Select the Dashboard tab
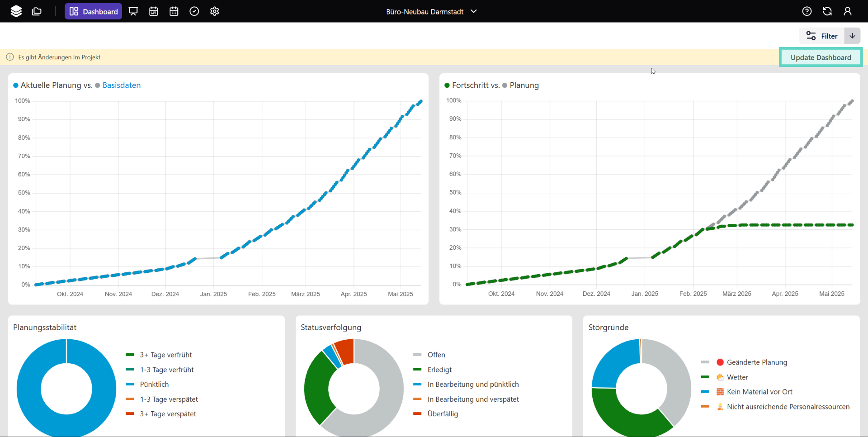 (x=94, y=11)
